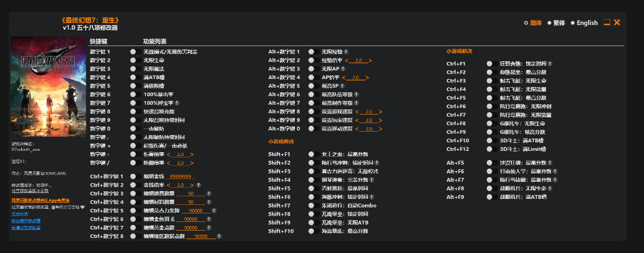This screenshot has height=253, width=644.
Task: Click the 支持作者 link
Action: point(20,214)
